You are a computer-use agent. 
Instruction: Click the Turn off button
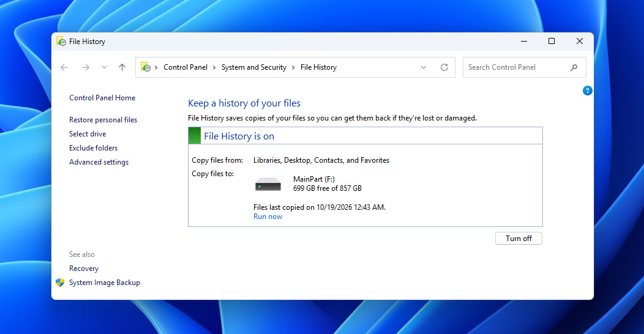click(x=519, y=239)
